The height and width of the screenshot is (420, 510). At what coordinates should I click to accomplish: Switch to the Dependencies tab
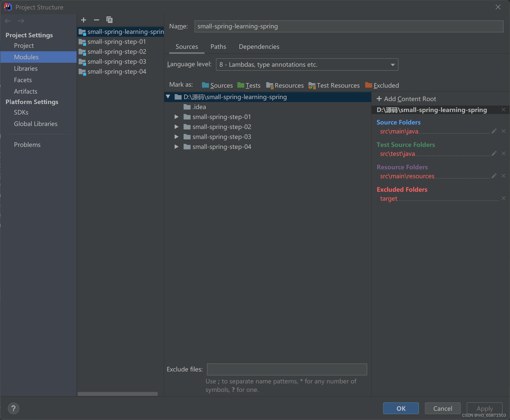coord(259,47)
